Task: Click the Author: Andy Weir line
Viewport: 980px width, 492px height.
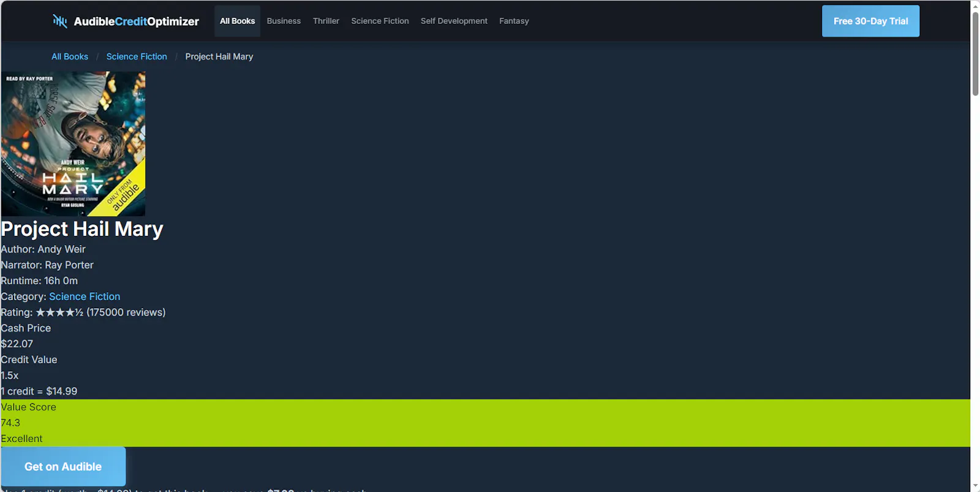Action: tap(43, 249)
